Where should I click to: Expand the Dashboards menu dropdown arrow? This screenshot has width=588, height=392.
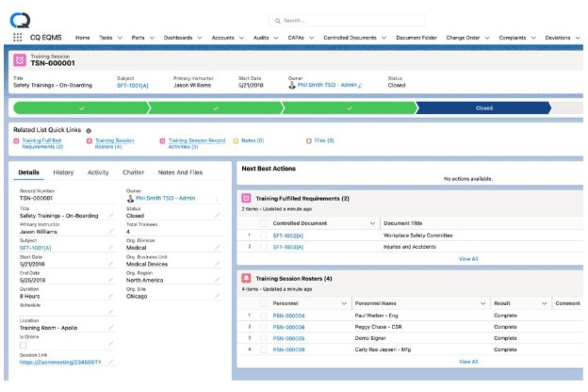tap(199, 38)
